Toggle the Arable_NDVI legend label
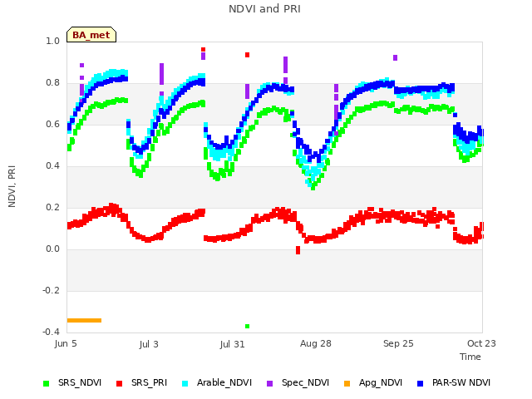The image size is (532, 399). [x=224, y=382]
